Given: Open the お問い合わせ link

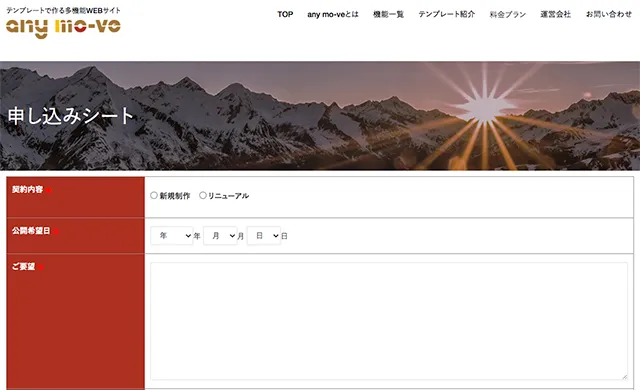Looking at the screenshot, I should 609,14.
